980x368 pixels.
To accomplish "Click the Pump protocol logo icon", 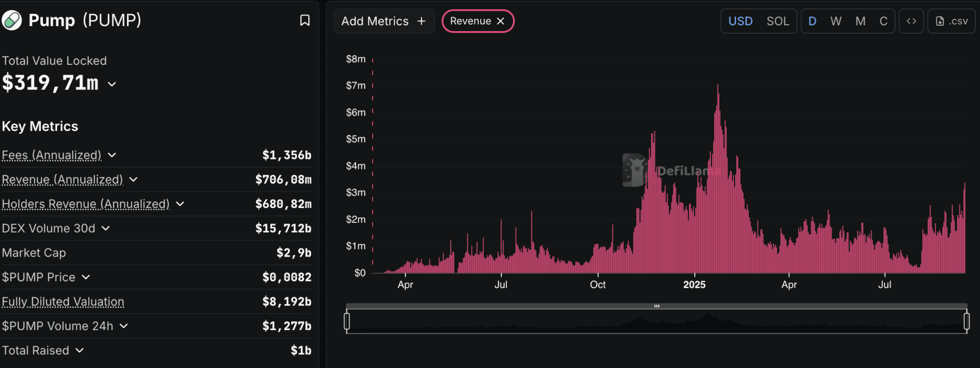I will [12, 20].
